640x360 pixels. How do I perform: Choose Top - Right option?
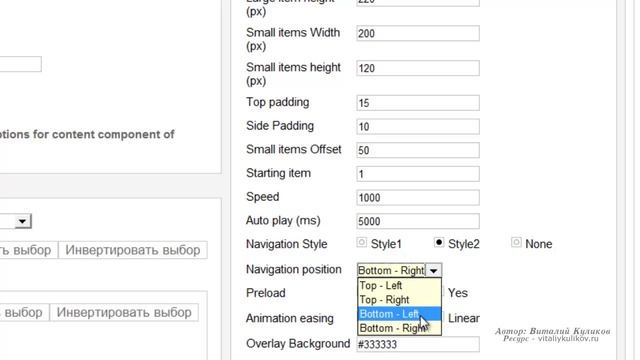(399, 300)
